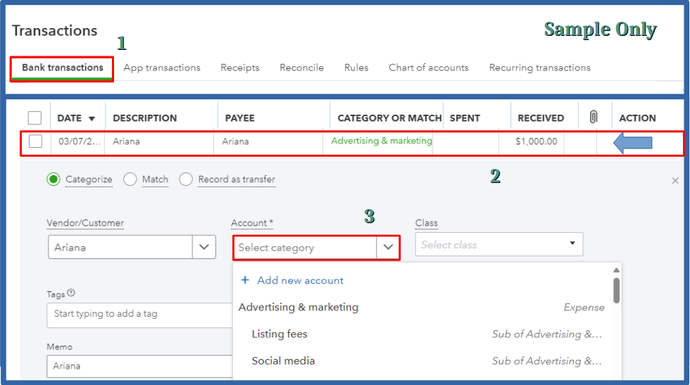Click the account list scrollbar thumb
Viewport: 690px width, 385px height.
(616, 290)
